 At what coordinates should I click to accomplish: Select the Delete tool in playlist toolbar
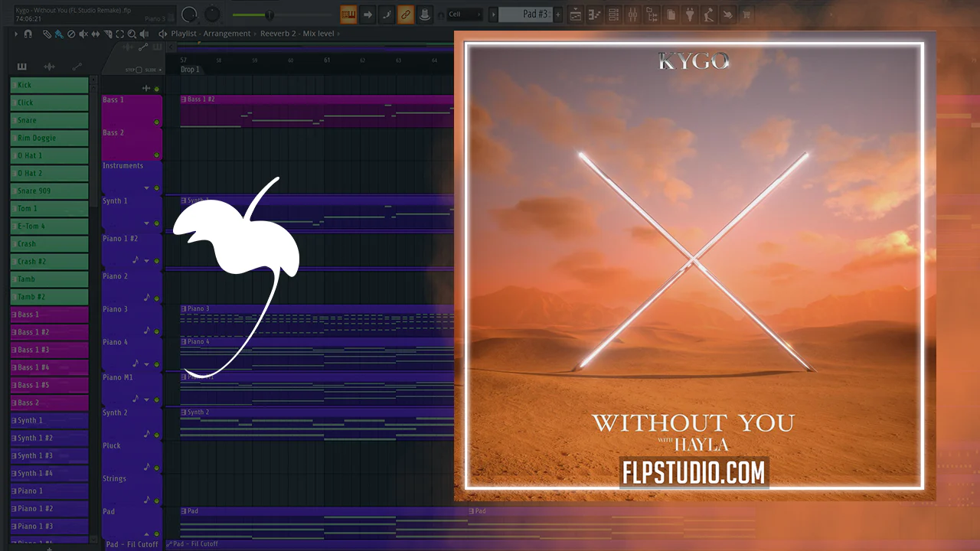click(x=71, y=34)
